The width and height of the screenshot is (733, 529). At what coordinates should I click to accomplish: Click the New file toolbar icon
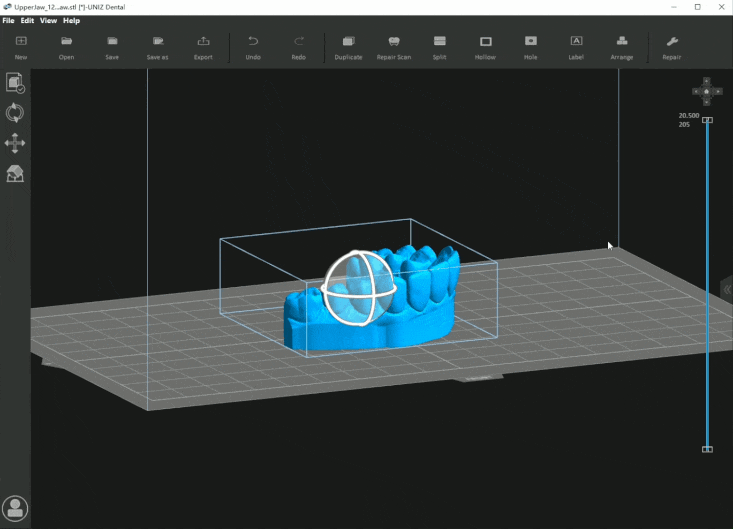[x=21, y=46]
